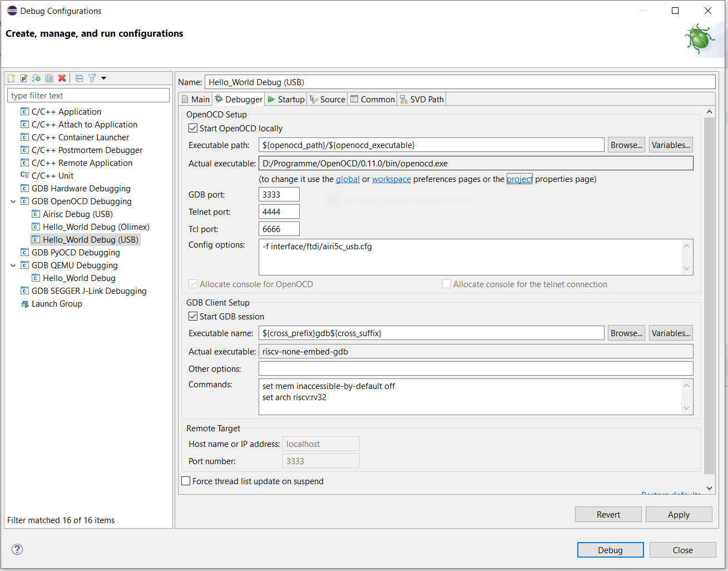Click icon beside GDB PyOCD Debugging
Viewport: 728px width, 571px height.
24,253
